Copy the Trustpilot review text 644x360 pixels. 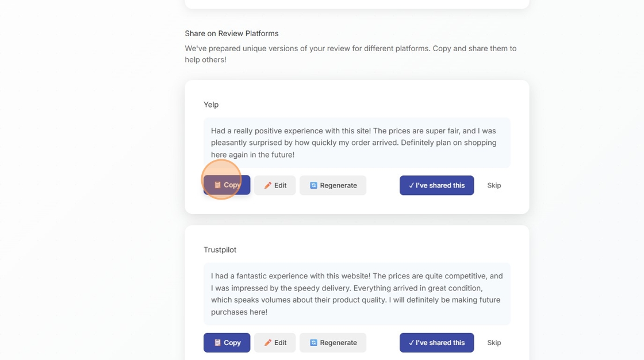[x=227, y=342]
